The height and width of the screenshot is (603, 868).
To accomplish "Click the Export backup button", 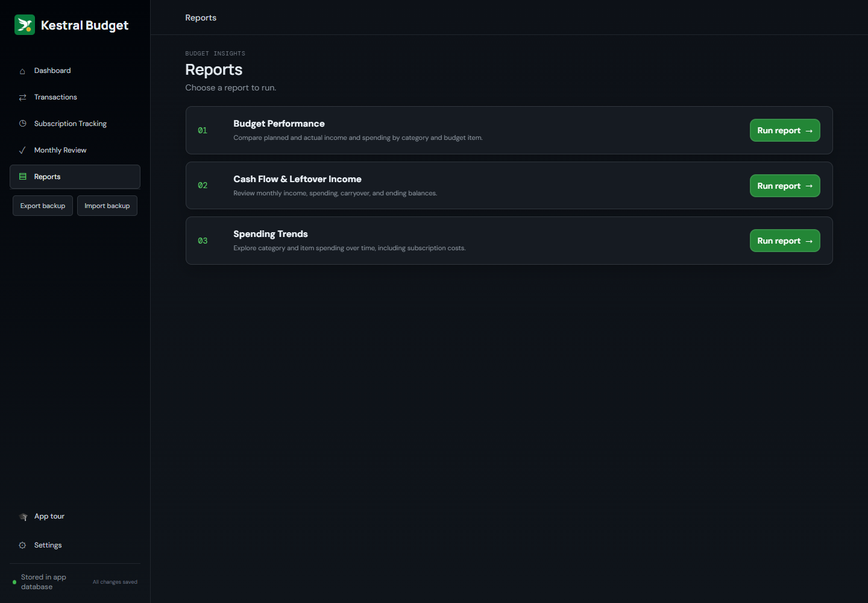I will pos(43,206).
